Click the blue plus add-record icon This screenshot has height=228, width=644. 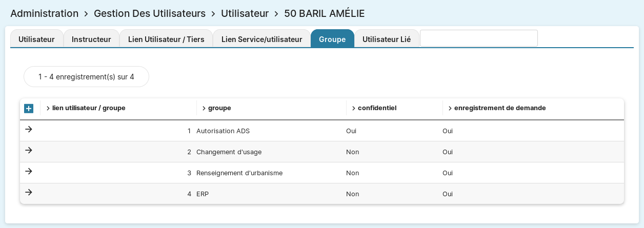[x=29, y=109]
